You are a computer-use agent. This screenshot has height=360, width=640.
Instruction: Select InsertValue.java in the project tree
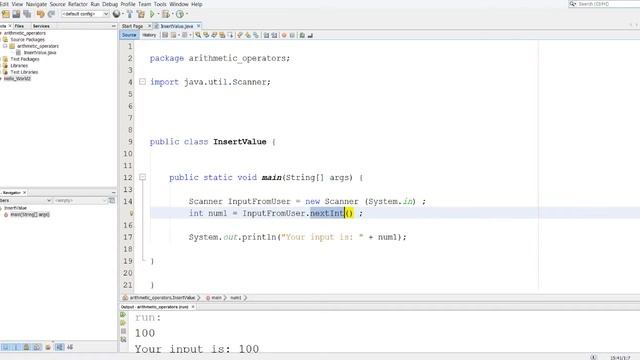(40, 53)
